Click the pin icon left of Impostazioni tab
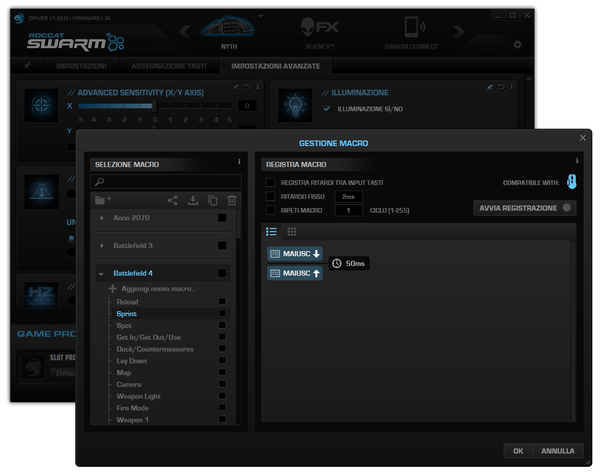Viewport: 600px width, 474px height. click(x=27, y=66)
